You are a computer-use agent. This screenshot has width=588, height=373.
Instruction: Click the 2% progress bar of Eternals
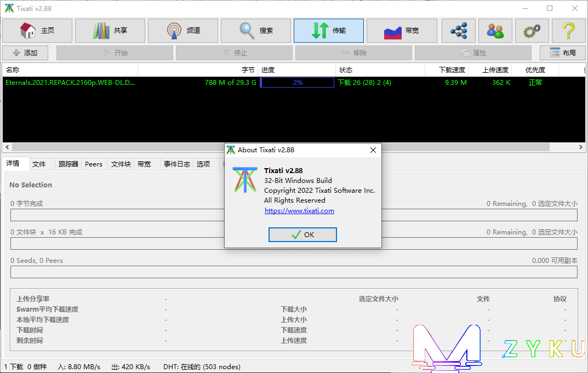pos(298,83)
